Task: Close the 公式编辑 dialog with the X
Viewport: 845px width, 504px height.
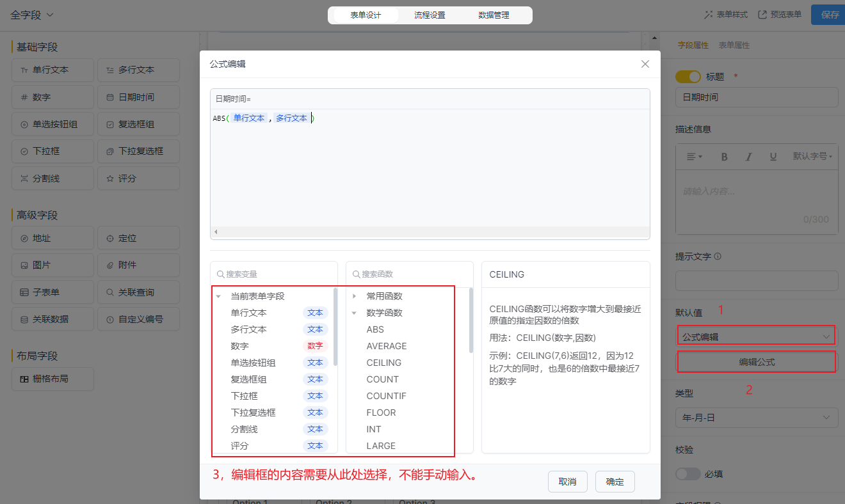Action: (x=645, y=64)
